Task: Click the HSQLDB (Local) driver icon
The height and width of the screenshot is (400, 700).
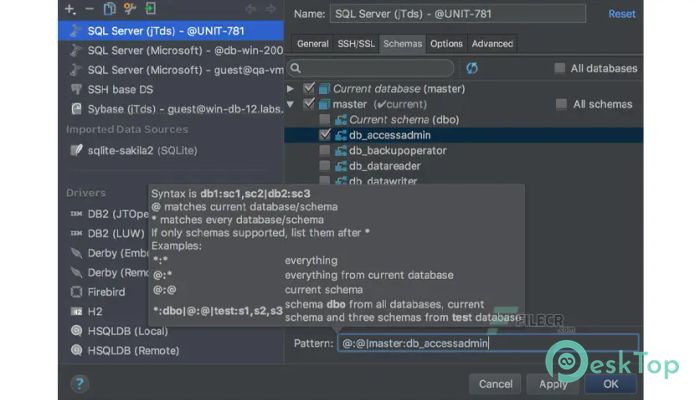Action: coord(76,331)
